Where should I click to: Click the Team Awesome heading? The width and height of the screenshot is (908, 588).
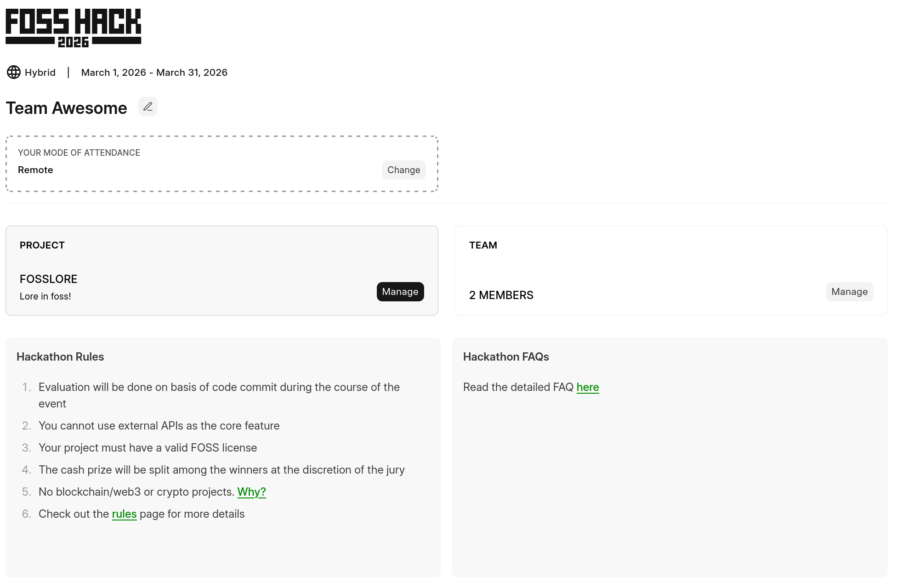tap(66, 108)
